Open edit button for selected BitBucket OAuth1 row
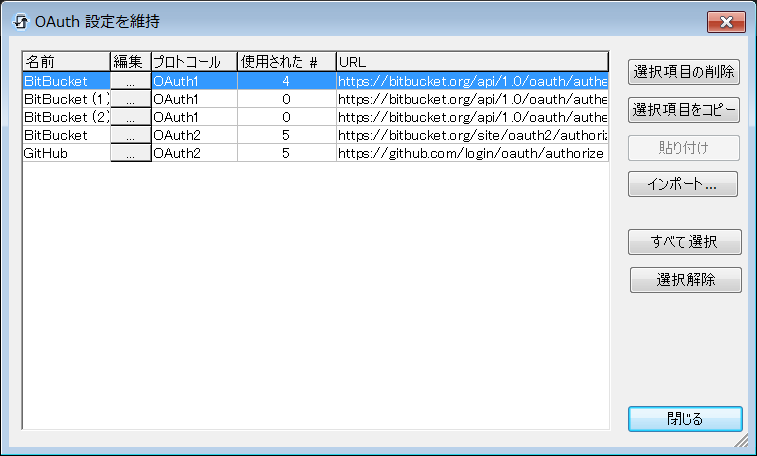Image resolution: width=757 pixels, height=456 pixels. point(130,81)
